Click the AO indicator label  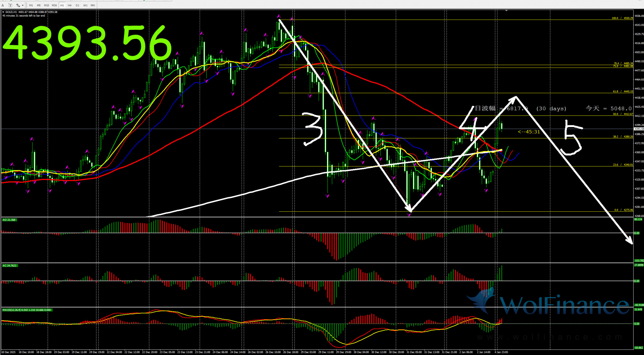[x=9, y=220]
